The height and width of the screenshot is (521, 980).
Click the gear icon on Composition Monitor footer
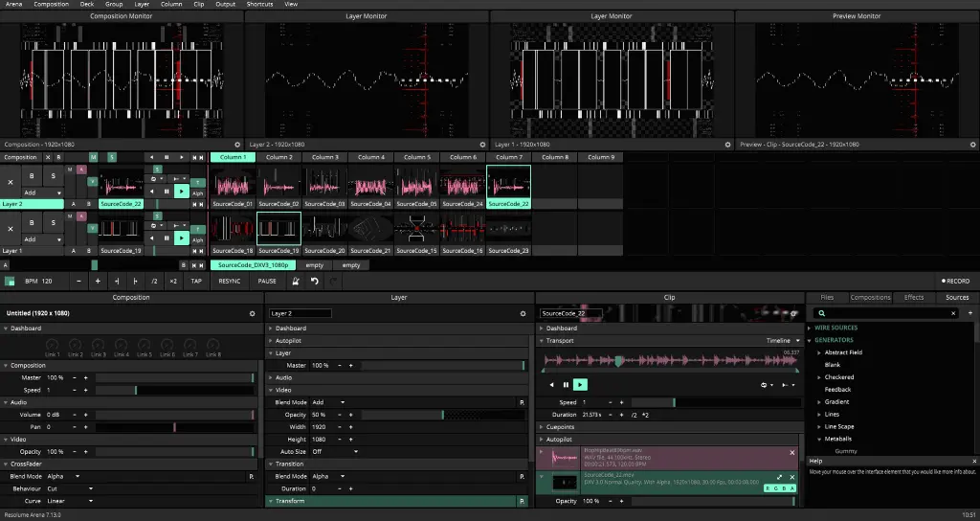tap(236, 145)
